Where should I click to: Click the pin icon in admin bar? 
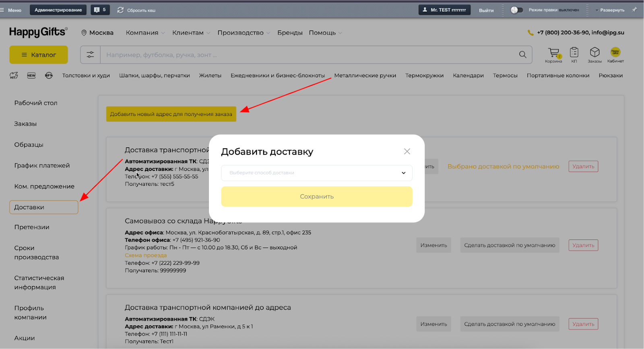click(634, 10)
